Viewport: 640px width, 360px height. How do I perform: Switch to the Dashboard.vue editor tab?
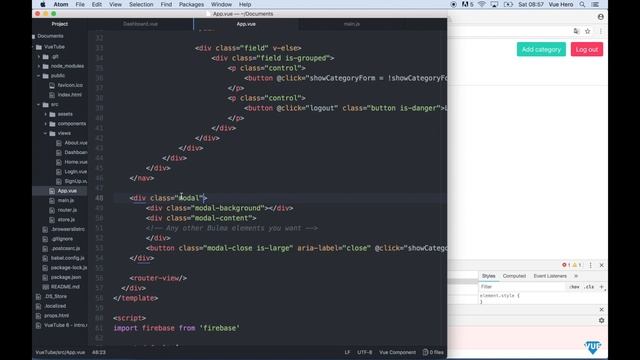point(140,24)
